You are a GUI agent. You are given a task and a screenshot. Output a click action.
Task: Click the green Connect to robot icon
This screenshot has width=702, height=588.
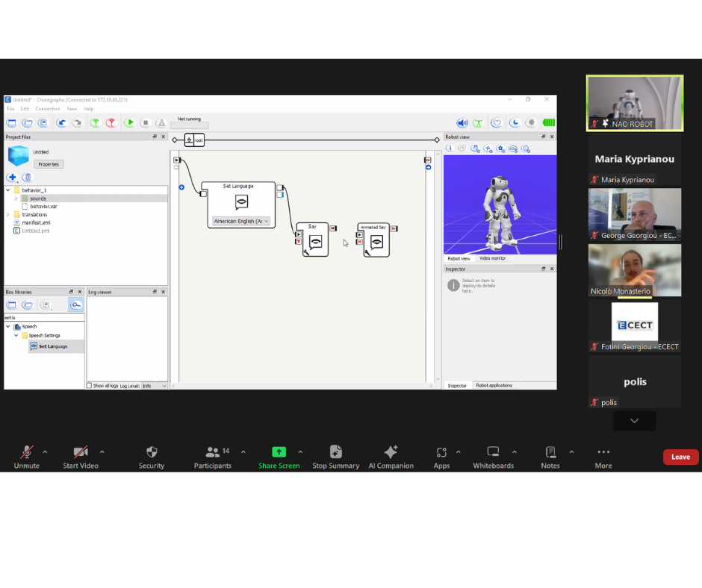click(95, 122)
